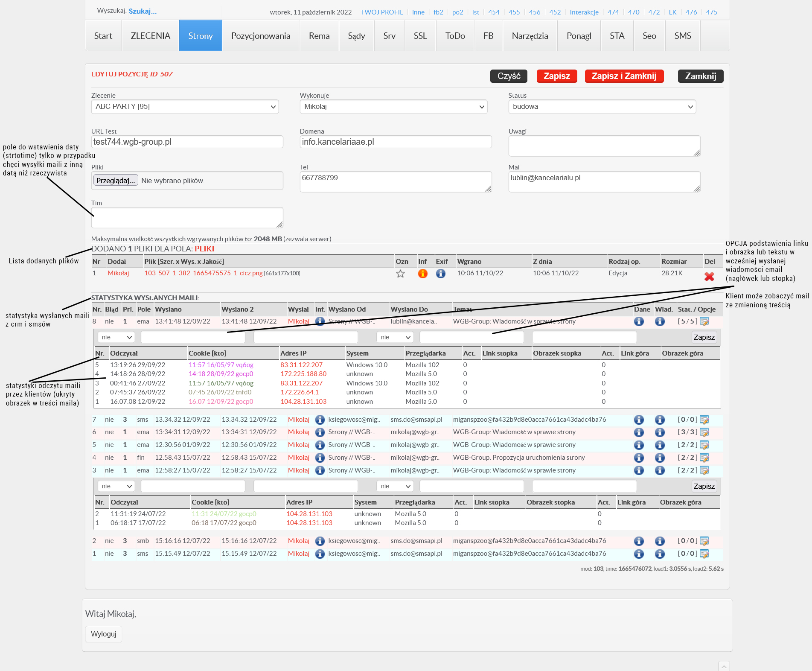Screen dimensions: 812x671
Task: Open the first 'nie' dropdown under row 8
Action: pos(116,337)
